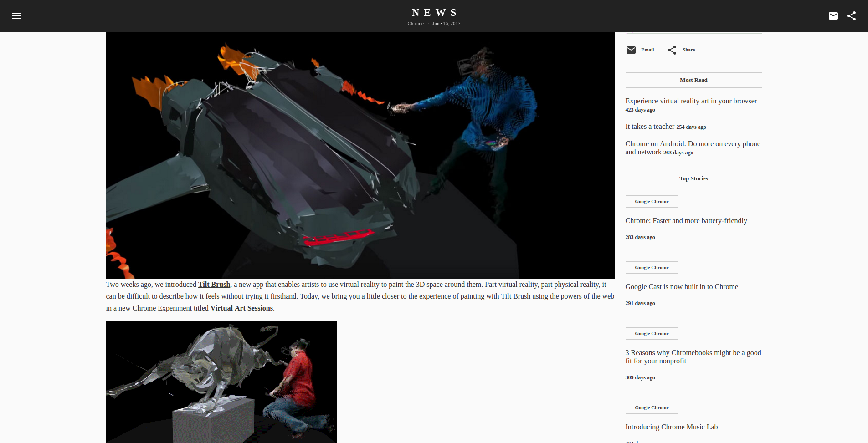Click Google Chrome tag above Google Cast story
The height and width of the screenshot is (443, 868).
(652, 268)
